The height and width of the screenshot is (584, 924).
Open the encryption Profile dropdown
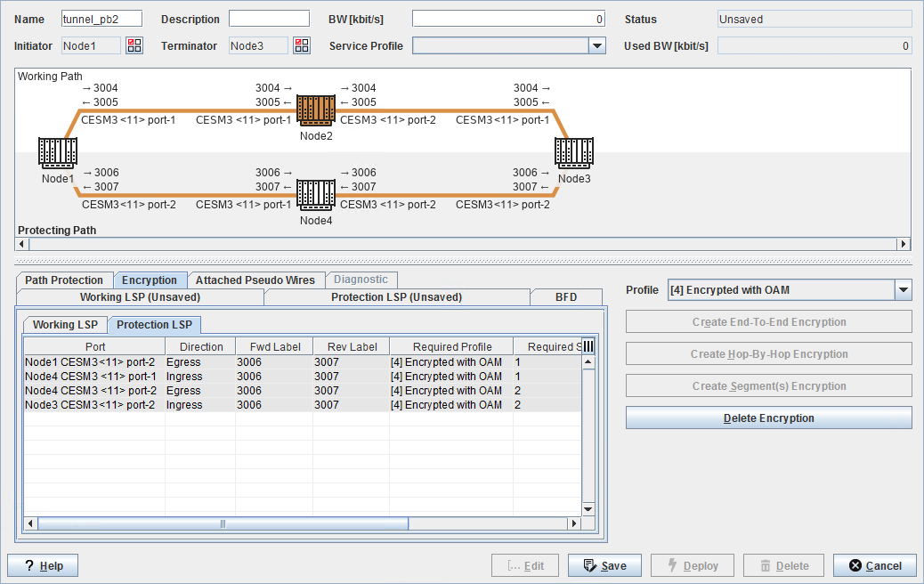coord(904,290)
